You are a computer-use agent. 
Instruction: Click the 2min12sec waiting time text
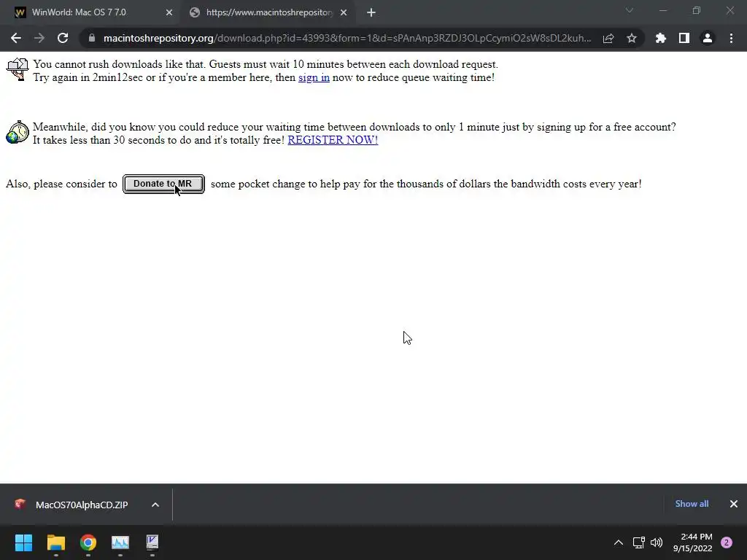[117, 77]
